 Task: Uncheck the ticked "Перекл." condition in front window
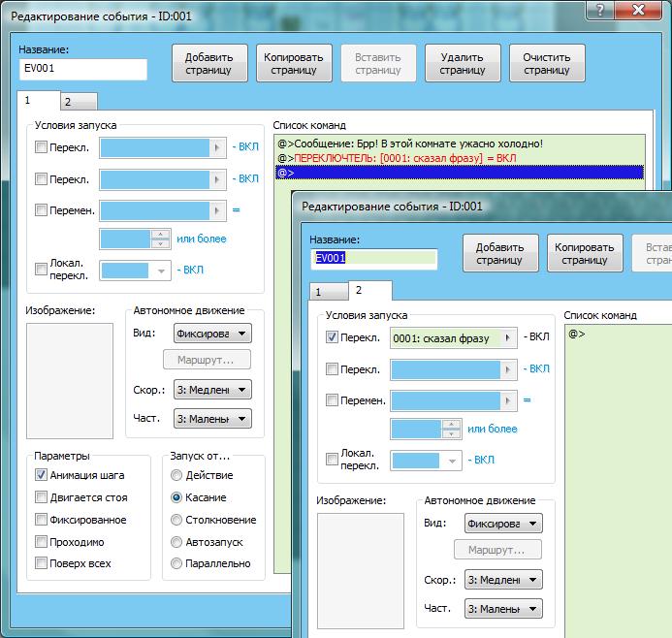tap(333, 337)
